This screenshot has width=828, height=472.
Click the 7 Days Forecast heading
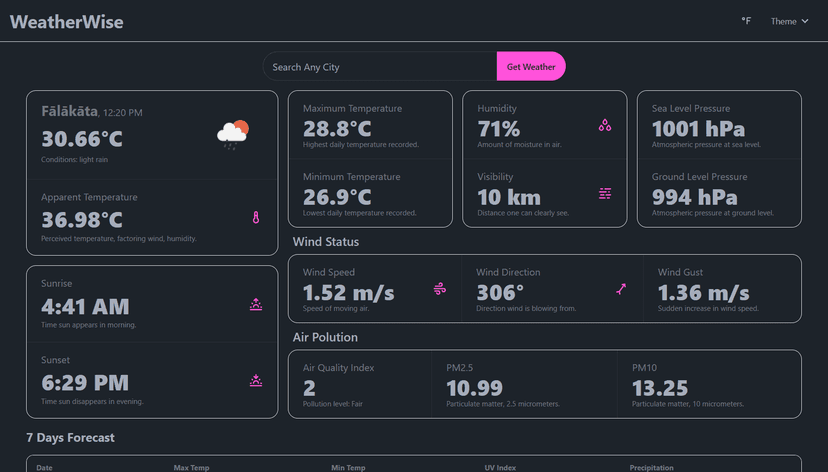click(x=70, y=438)
